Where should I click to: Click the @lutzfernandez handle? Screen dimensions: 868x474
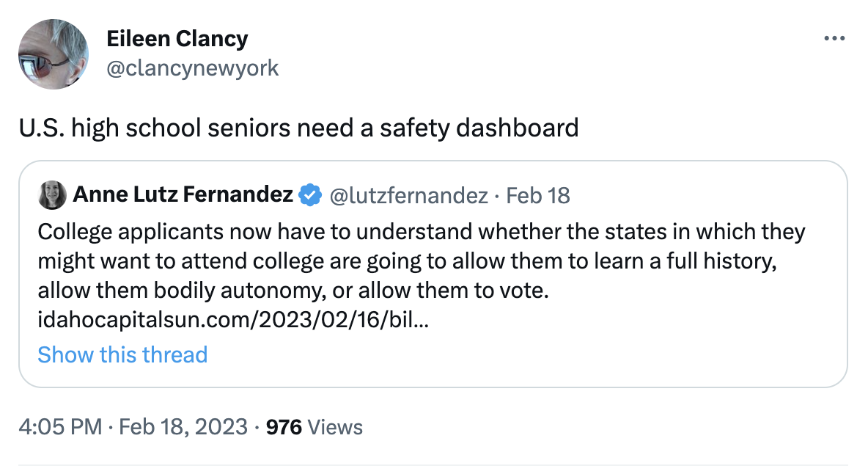[x=408, y=195]
